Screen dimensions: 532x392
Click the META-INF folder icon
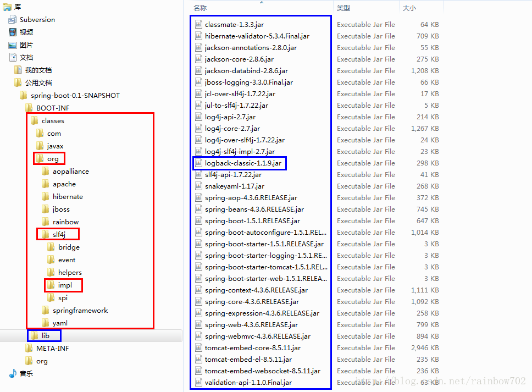pyautogui.click(x=29, y=348)
